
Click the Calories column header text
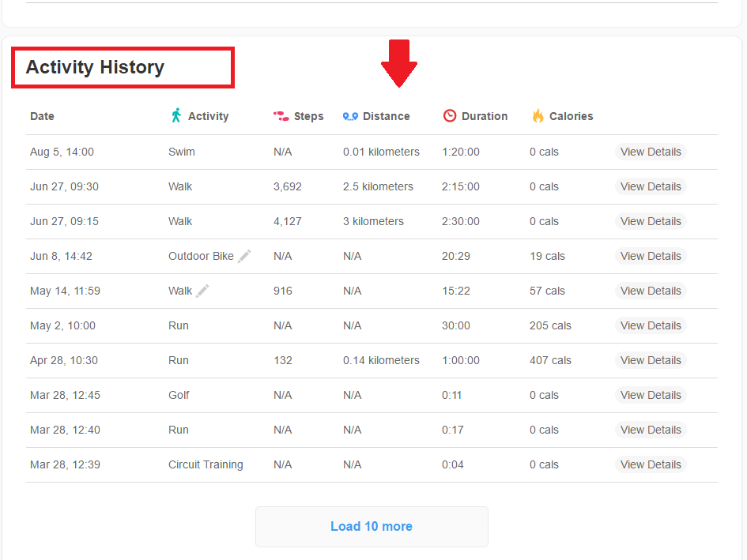pos(571,116)
